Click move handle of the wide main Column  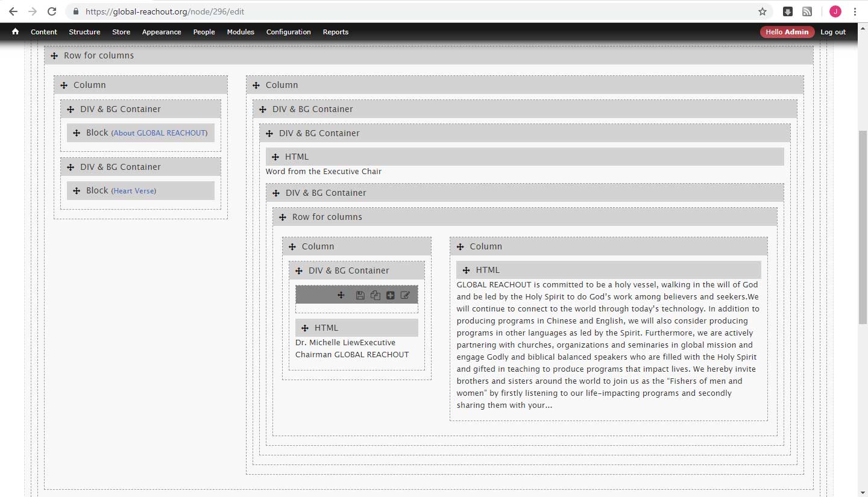[256, 86]
